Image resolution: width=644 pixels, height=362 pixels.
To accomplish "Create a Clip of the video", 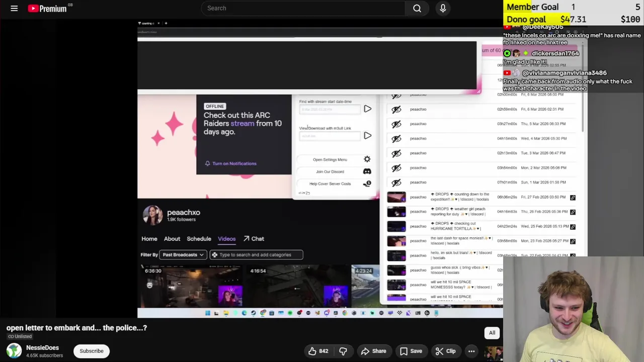I will click(x=445, y=351).
